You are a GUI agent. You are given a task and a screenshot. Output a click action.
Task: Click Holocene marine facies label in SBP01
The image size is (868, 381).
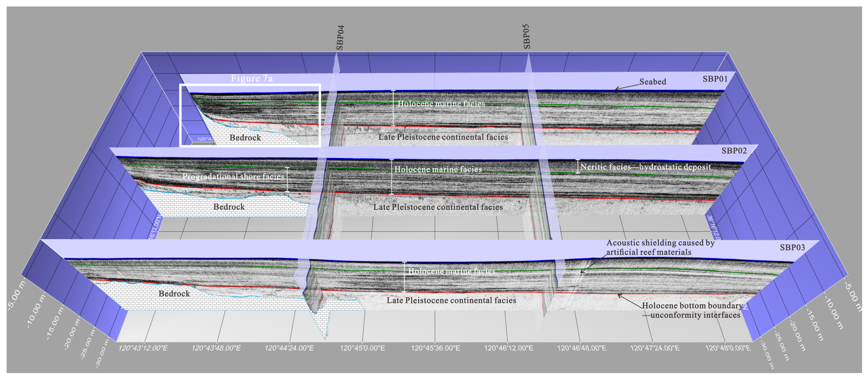pyautogui.click(x=441, y=104)
